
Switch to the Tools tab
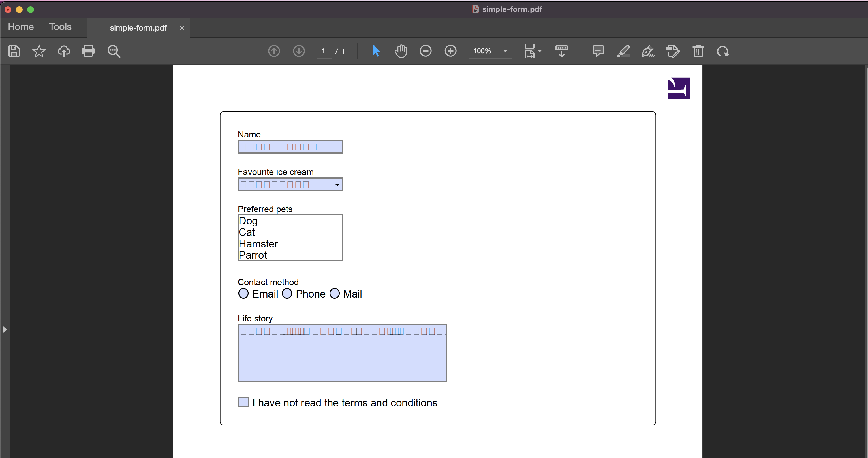click(x=60, y=27)
